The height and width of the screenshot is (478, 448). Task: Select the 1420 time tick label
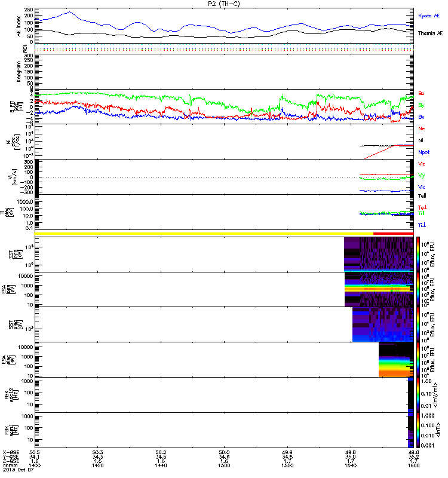(97, 465)
